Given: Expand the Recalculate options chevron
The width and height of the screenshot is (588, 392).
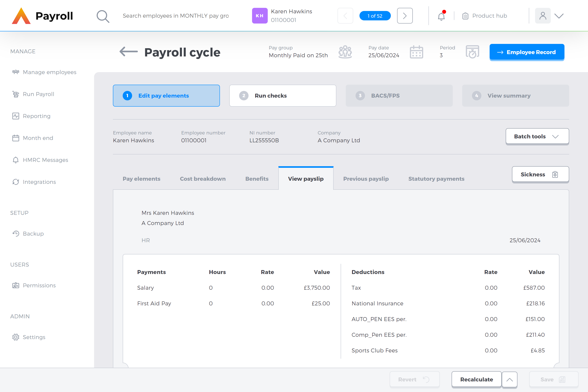Looking at the screenshot, I should click(509, 379).
